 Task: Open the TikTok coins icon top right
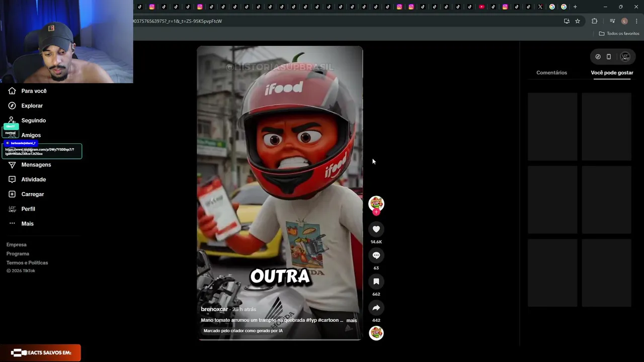point(598,57)
